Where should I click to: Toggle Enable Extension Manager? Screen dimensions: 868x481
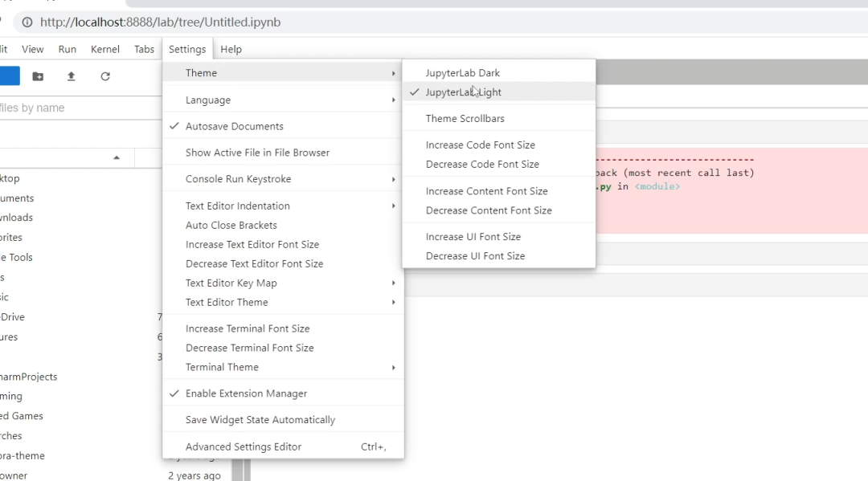click(283, 393)
